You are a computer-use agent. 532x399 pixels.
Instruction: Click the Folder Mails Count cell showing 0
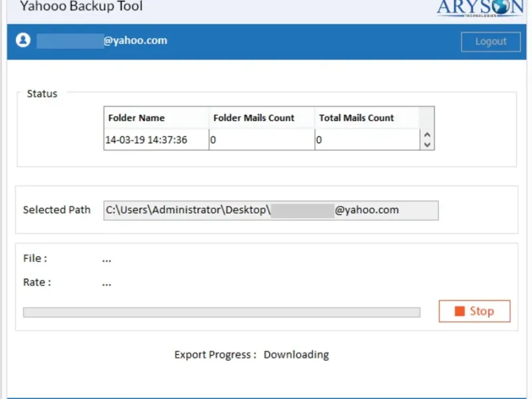[261, 140]
